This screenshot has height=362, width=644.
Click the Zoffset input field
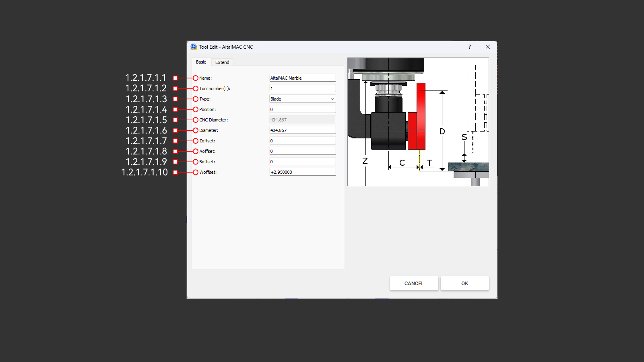click(302, 141)
